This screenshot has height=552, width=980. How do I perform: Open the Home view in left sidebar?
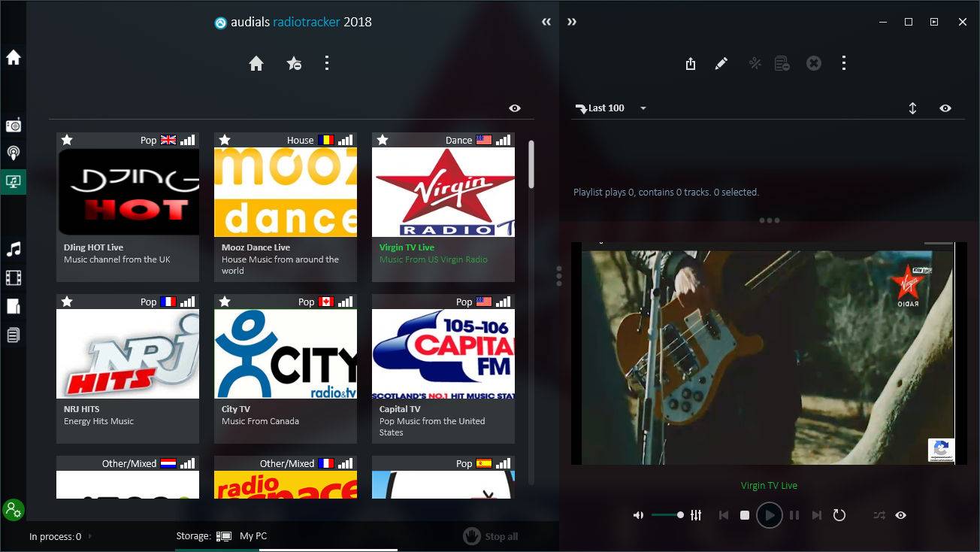click(14, 58)
